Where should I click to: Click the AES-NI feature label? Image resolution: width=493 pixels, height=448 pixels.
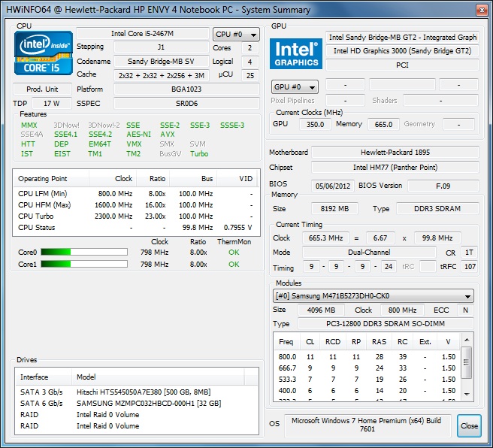(x=138, y=135)
